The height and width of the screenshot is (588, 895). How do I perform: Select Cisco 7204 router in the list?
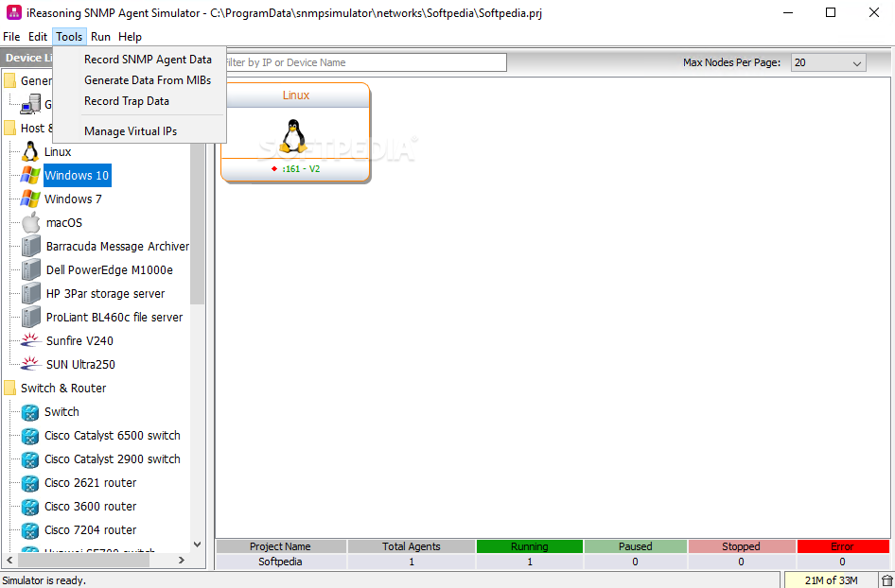tap(90, 529)
